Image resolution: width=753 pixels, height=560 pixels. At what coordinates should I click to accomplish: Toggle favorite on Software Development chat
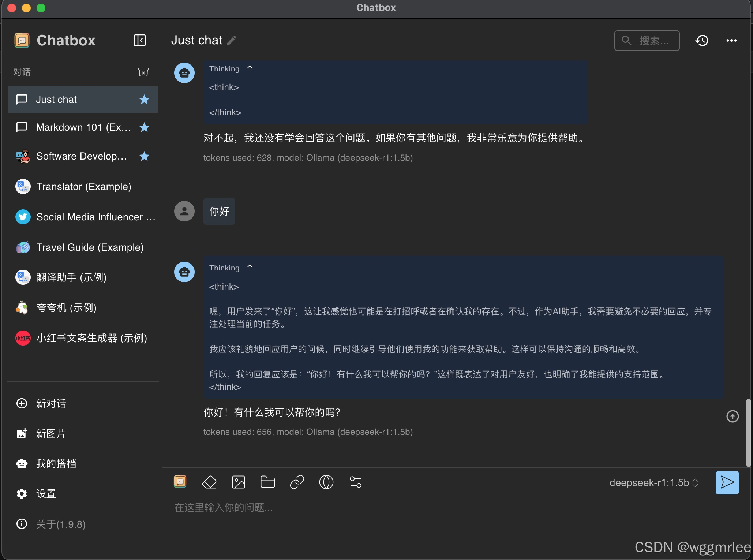pyautogui.click(x=144, y=156)
